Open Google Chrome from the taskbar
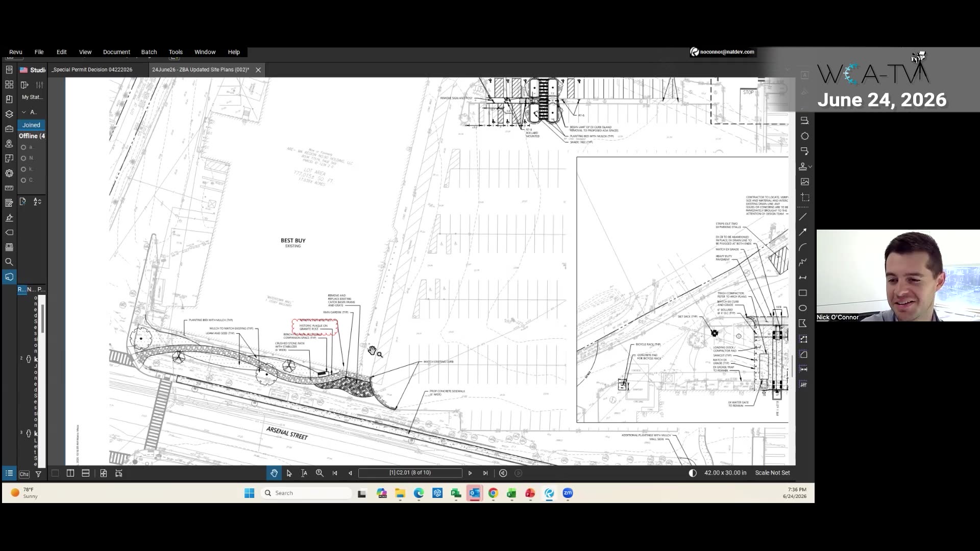Image resolution: width=980 pixels, height=551 pixels. click(x=493, y=493)
